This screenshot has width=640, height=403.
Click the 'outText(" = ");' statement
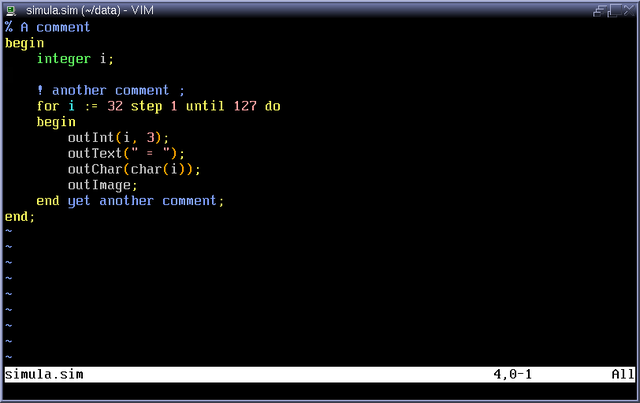[126, 154]
